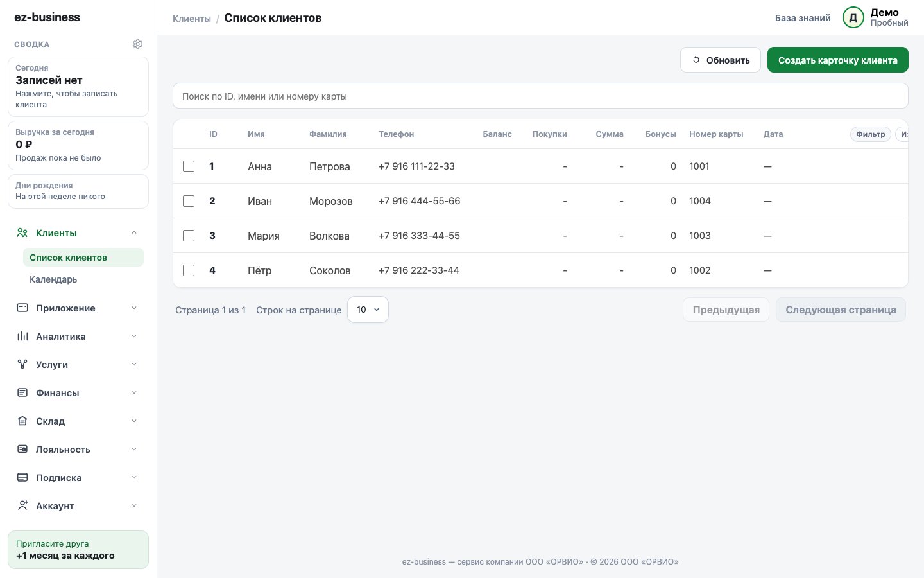The height and width of the screenshot is (578, 924).
Task: Click Создать карточку клиента button
Action: pyautogui.click(x=838, y=60)
